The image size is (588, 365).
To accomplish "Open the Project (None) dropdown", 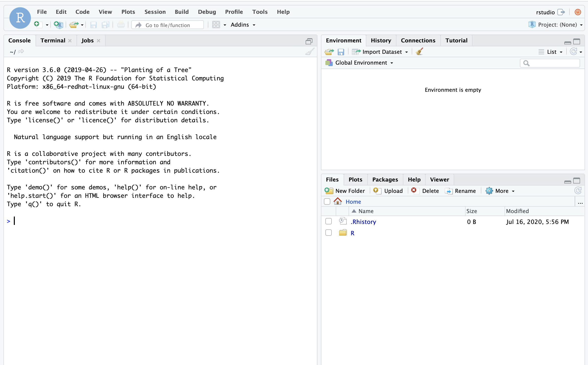I will [x=556, y=25].
